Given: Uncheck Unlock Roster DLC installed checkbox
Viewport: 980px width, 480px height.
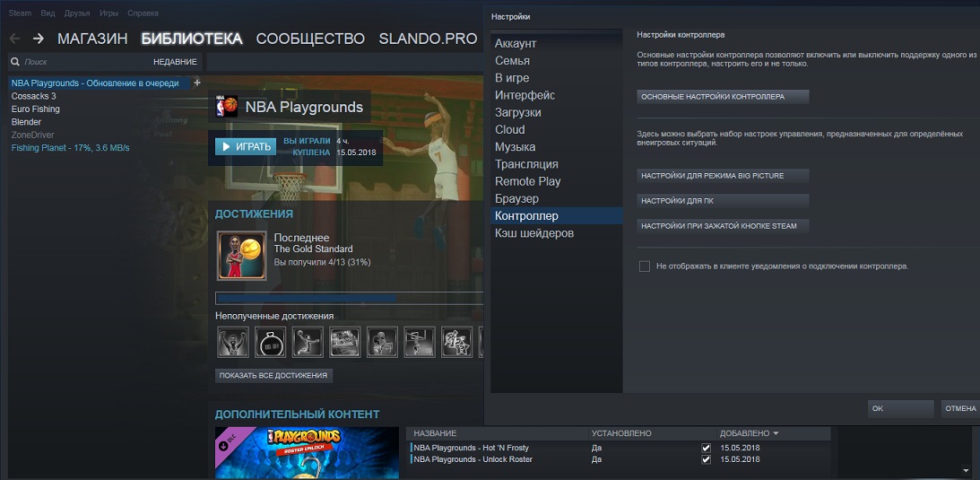Looking at the screenshot, I should coord(707,459).
